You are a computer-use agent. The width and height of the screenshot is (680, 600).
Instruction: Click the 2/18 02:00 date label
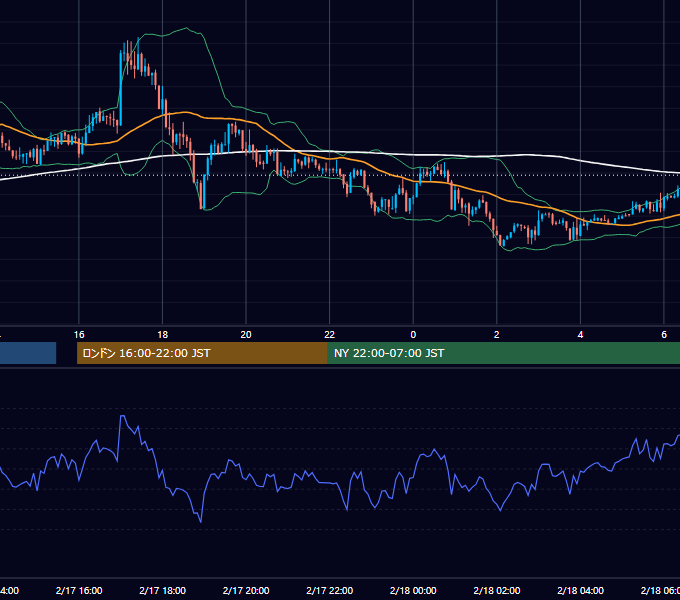tap(497, 590)
